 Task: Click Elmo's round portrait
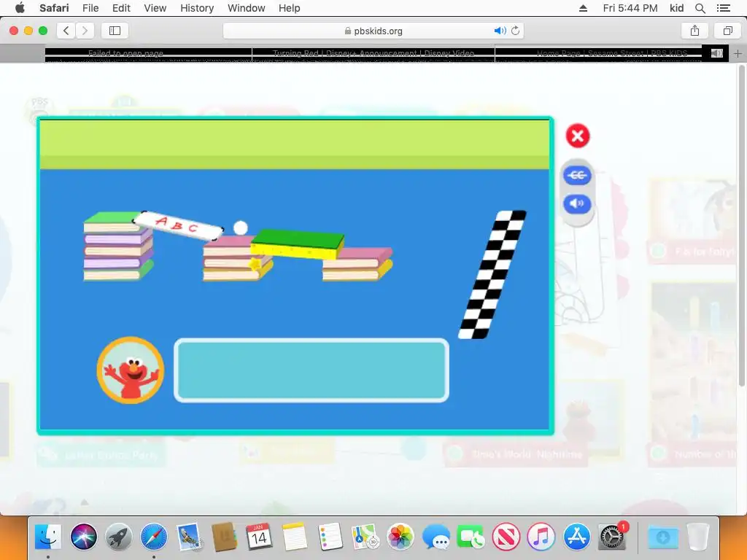(131, 370)
